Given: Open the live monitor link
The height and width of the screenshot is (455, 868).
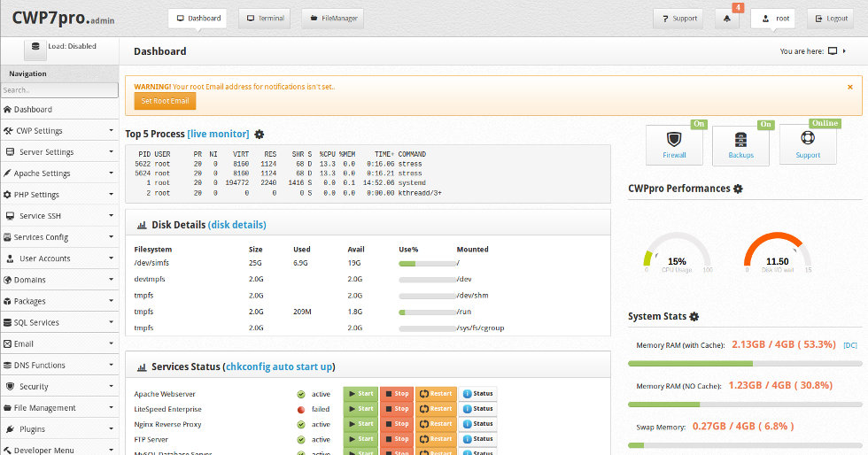Looking at the screenshot, I should click(x=218, y=134).
